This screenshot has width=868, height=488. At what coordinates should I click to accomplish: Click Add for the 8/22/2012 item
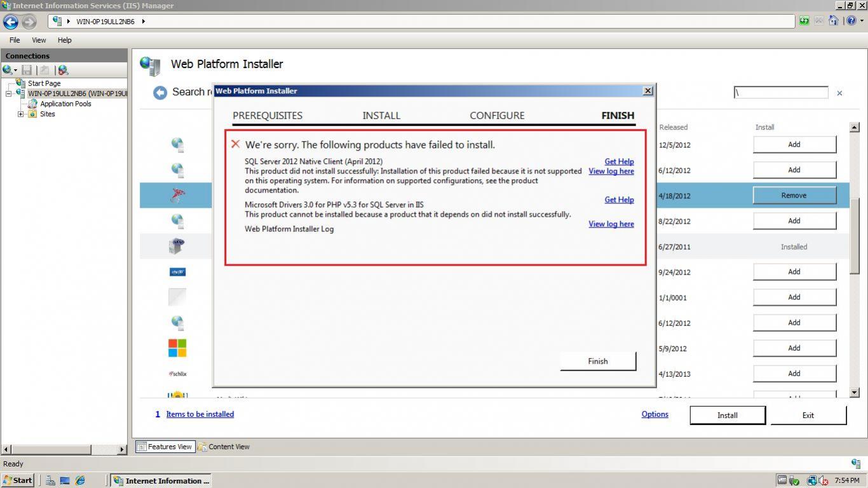tap(794, 220)
